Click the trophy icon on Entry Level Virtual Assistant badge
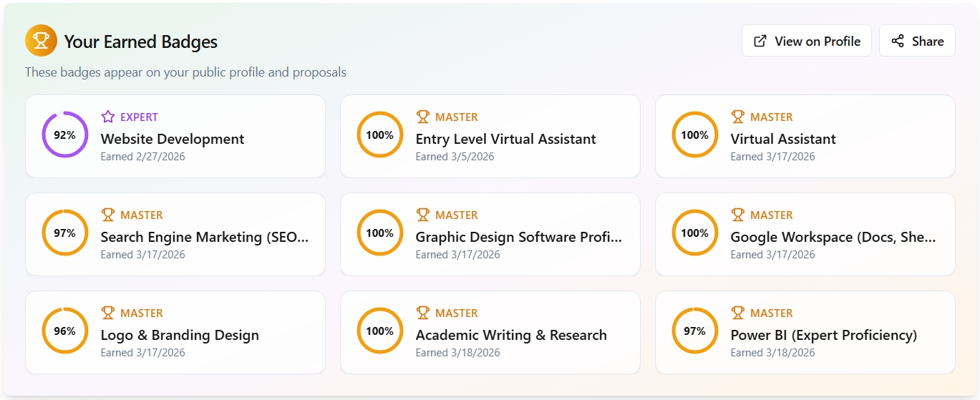The height and width of the screenshot is (400, 980). tap(422, 117)
